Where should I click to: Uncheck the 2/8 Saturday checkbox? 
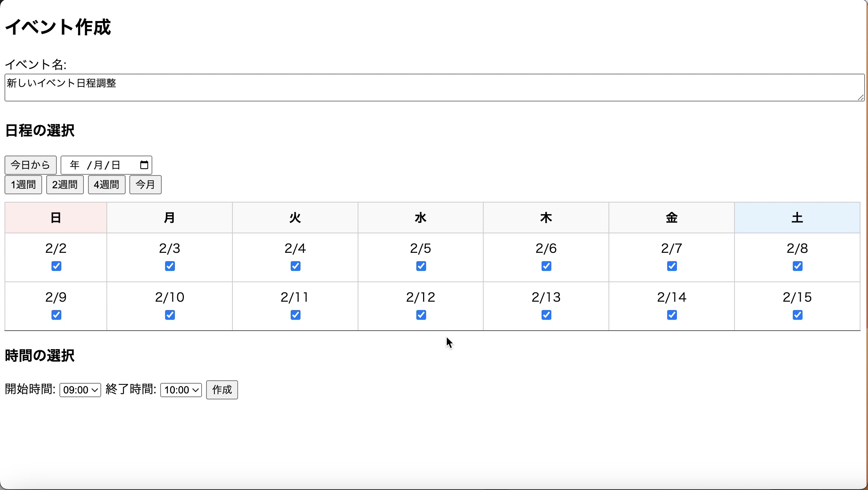797,266
